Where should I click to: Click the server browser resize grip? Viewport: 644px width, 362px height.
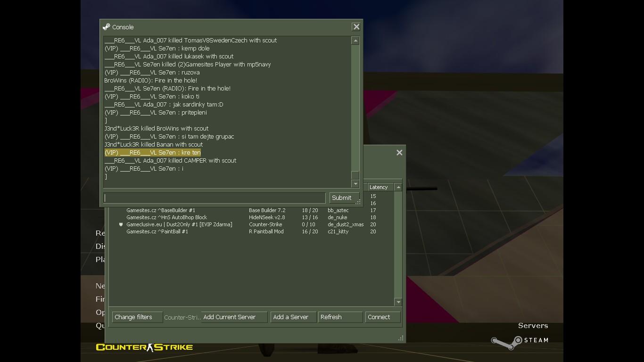[x=401, y=338]
